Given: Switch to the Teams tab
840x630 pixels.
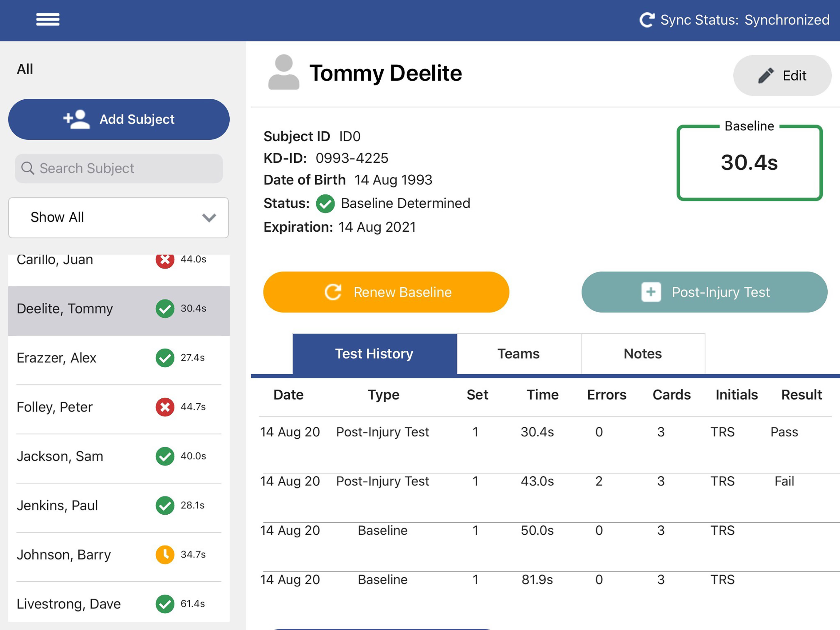Looking at the screenshot, I should [x=519, y=354].
